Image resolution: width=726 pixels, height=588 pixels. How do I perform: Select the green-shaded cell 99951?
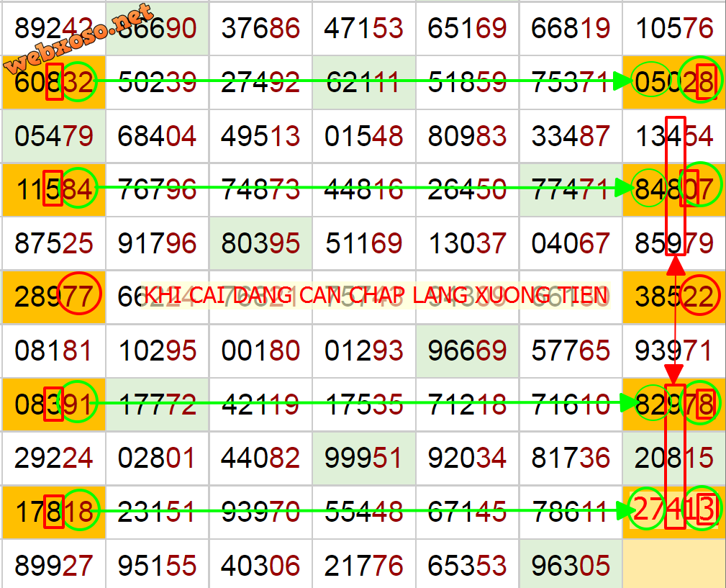click(363, 458)
